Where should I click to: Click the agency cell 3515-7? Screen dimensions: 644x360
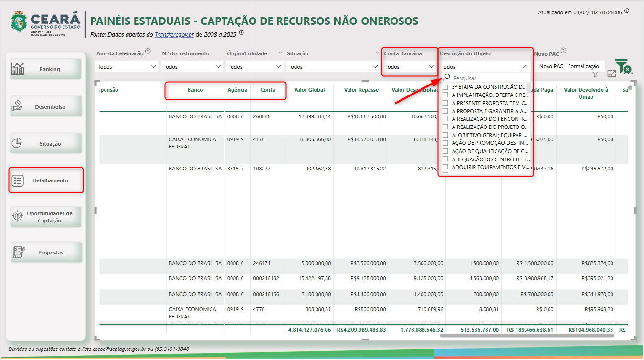pos(235,169)
